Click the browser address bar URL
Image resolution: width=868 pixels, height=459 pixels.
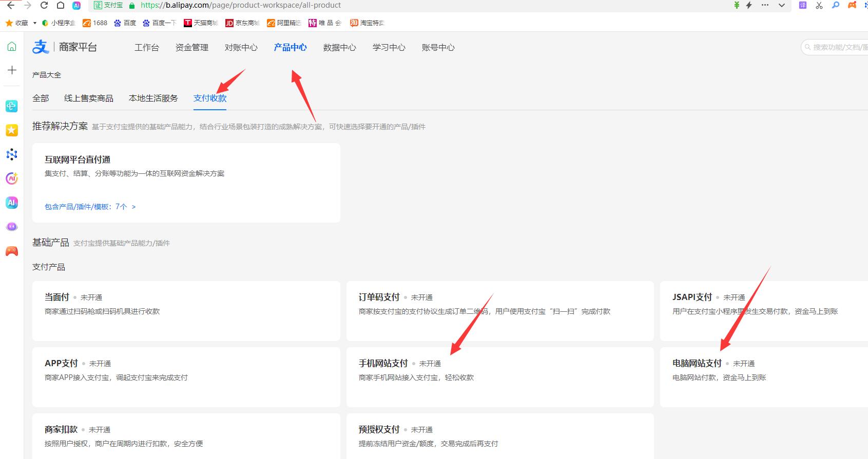tap(241, 5)
